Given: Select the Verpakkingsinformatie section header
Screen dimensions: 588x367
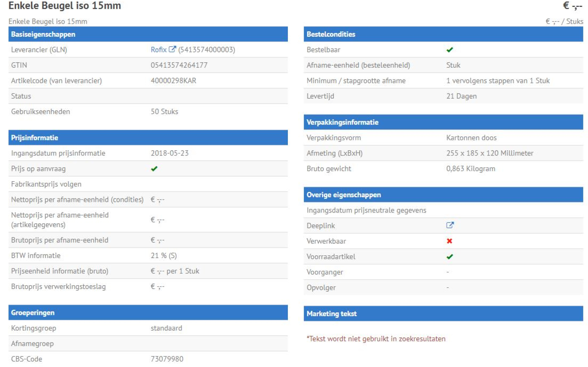Looking at the screenshot, I should tap(342, 122).
